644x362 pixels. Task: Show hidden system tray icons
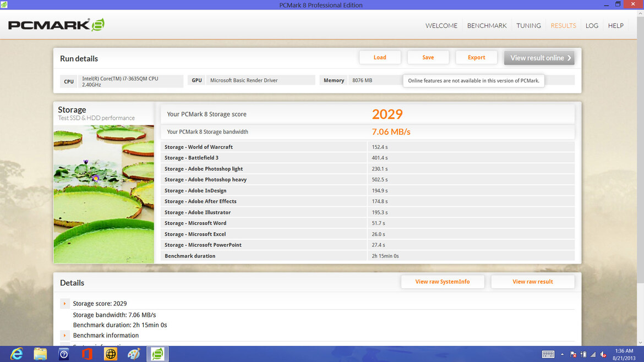pos(562,354)
